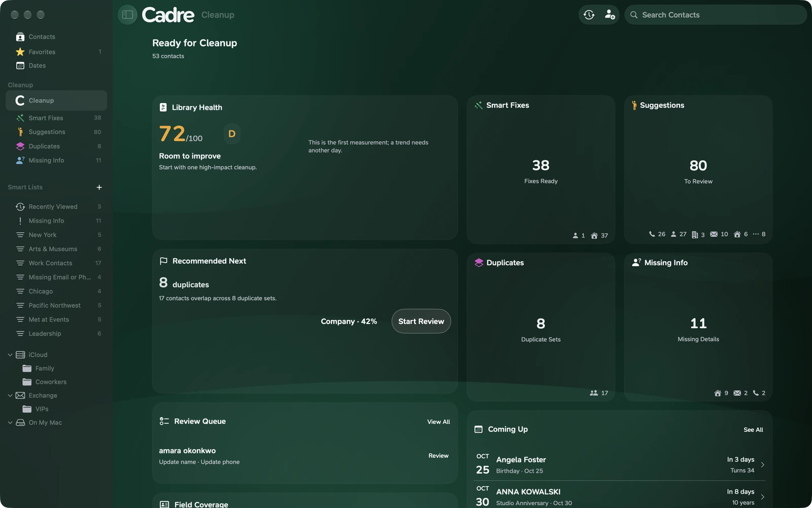This screenshot has width=812, height=508.
Task: Collapse the iCloud account group
Action: coord(10,355)
